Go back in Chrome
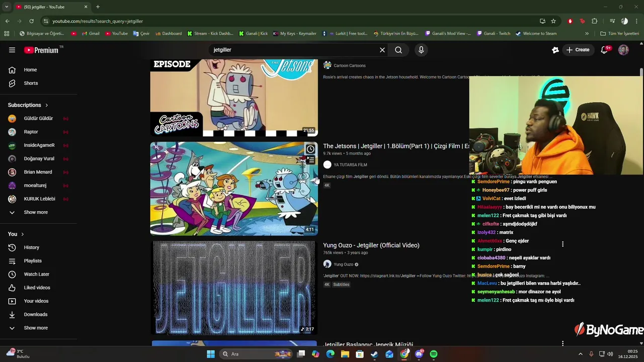Image resolution: width=644 pixels, height=362 pixels. coord(7,21)
